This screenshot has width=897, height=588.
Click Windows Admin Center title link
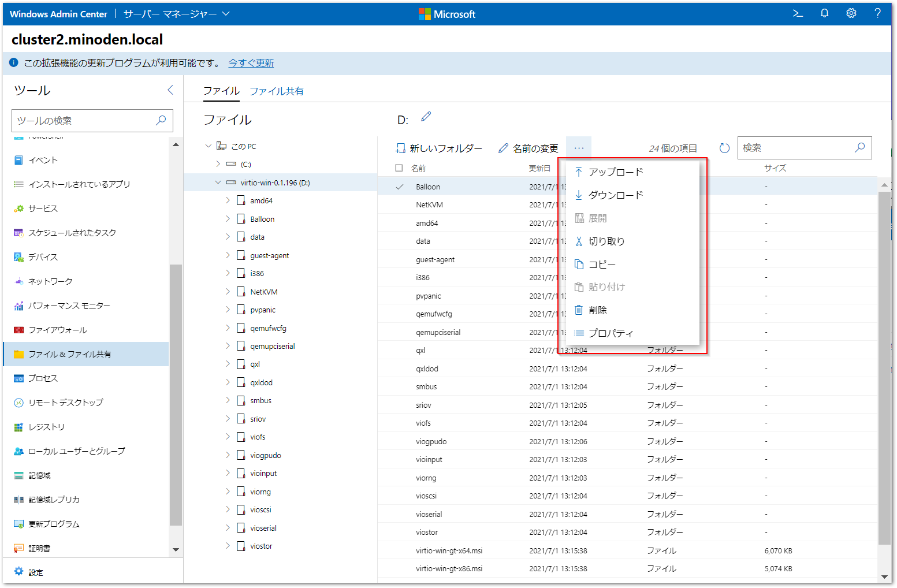click(x=58, y=14)
